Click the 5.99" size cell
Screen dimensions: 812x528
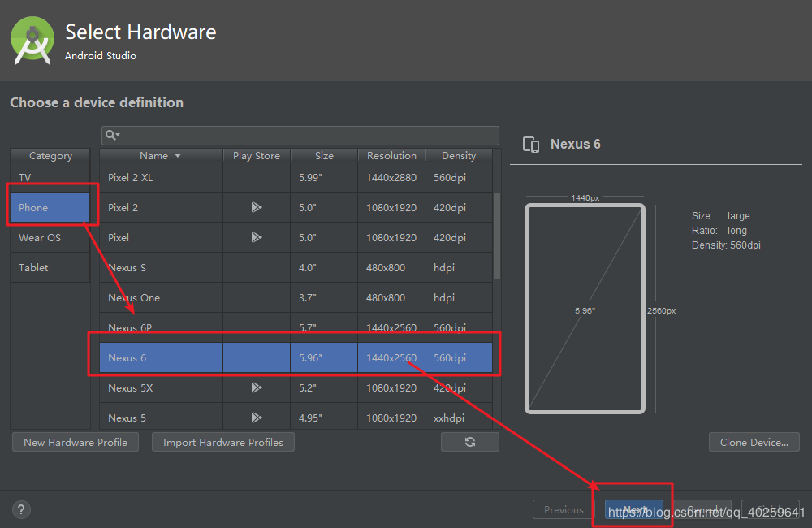(324, 177)
